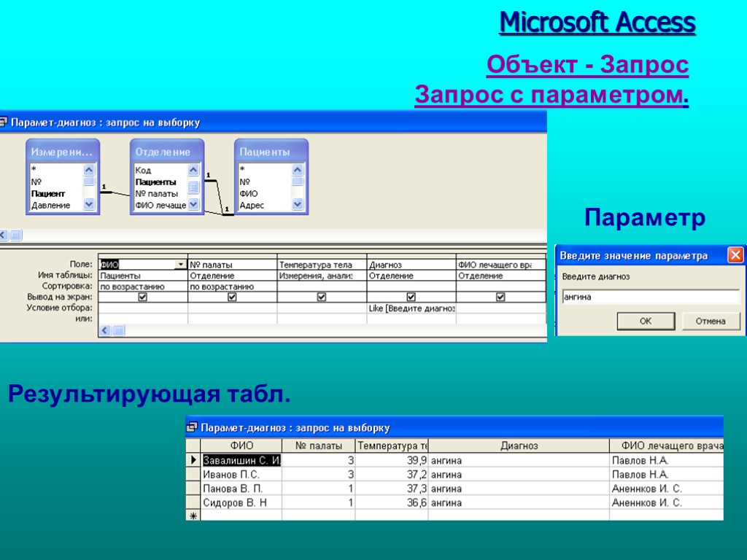
Task: Click temperature value 39,9 cell
Action: (392, 460)
